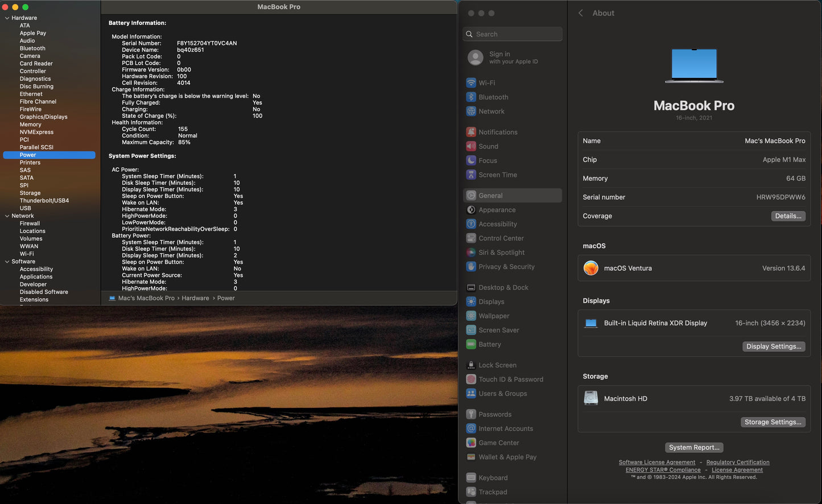Viewport: 822px width, 504px height.
Task: Click Users & Groups icon
Action: 471,394
